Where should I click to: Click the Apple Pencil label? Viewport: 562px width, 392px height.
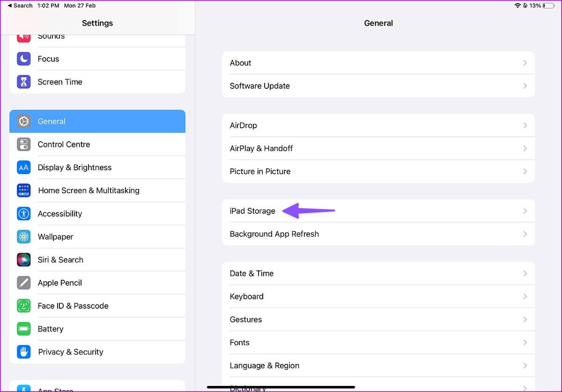pos(60,283)
